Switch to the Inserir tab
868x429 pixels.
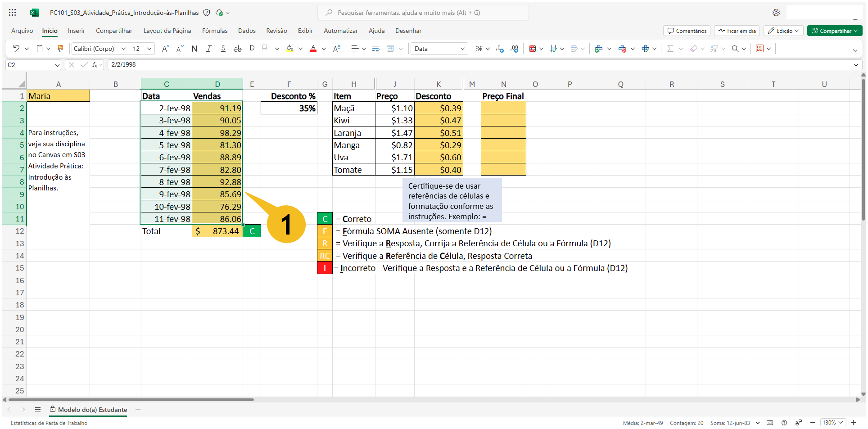point(77,31)
